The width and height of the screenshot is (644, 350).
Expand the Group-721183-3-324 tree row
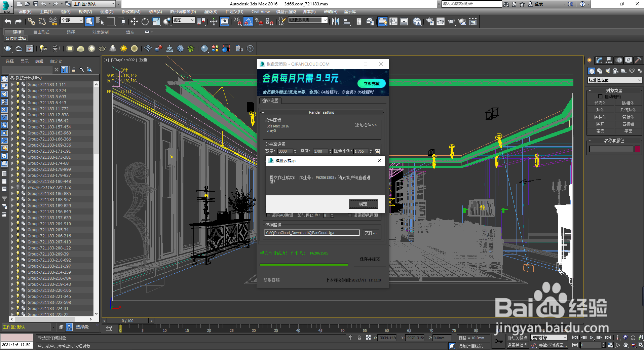(12, 90)
